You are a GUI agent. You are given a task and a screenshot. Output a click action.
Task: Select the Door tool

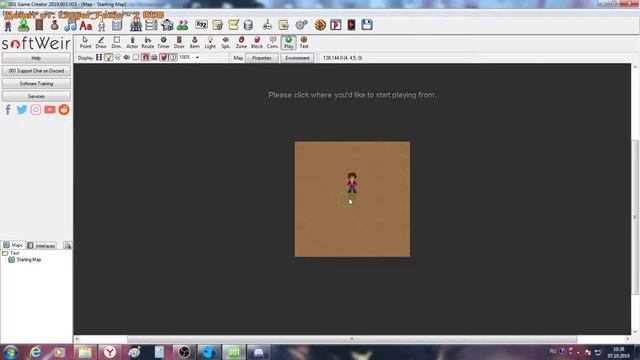(179, 42)
